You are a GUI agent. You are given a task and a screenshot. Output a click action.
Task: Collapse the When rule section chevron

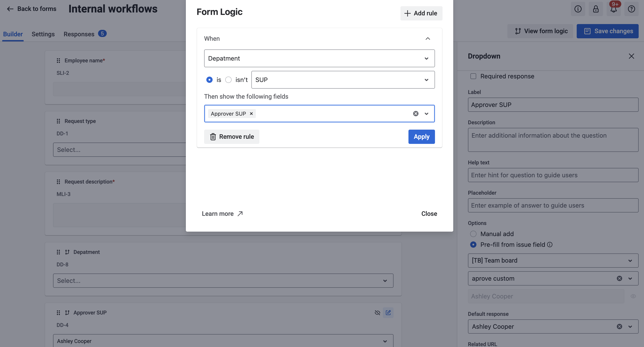click(x=428, y=39)
